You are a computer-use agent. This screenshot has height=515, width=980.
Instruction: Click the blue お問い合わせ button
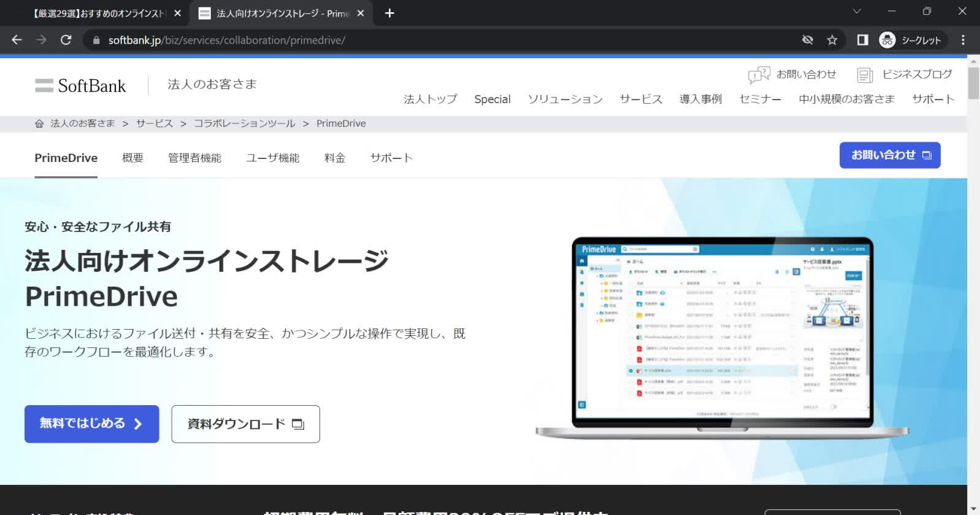(890, 155)
